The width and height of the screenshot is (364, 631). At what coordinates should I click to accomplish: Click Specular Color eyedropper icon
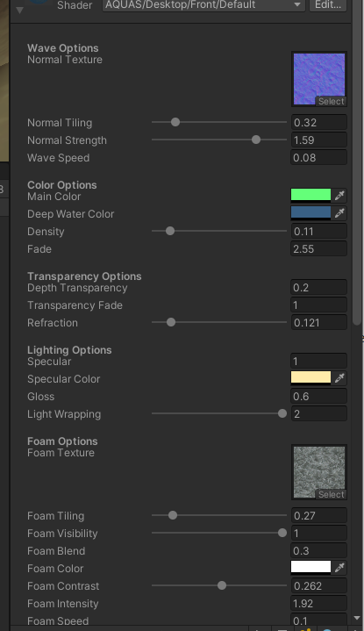[x=339, y=378]
